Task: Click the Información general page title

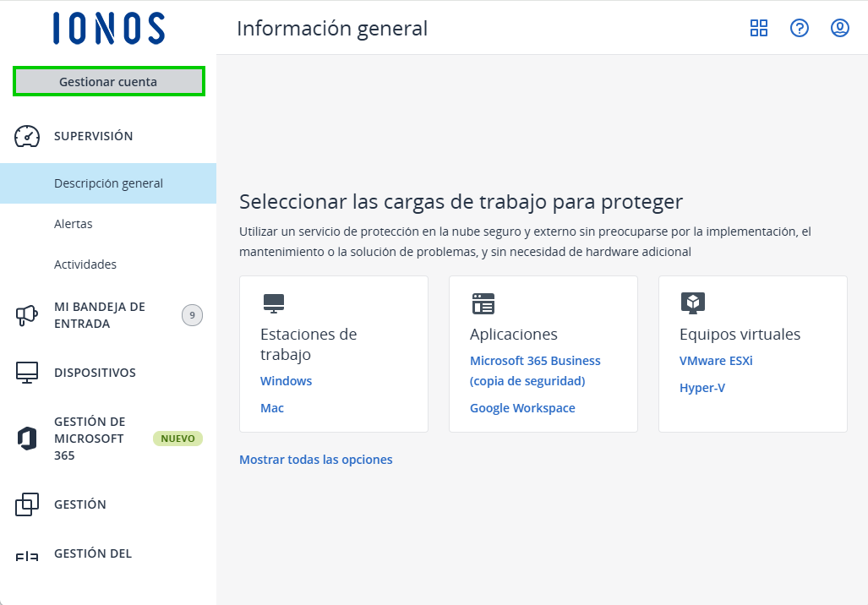Action: [x=332, y=28]
